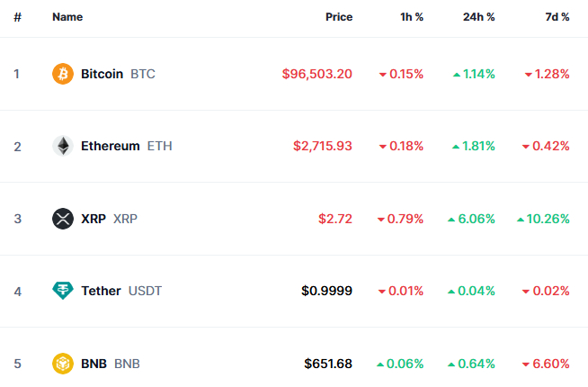Click the Ethereum diamond logo icon
This screenshot has height=387, width=588.
pos(63,146)
